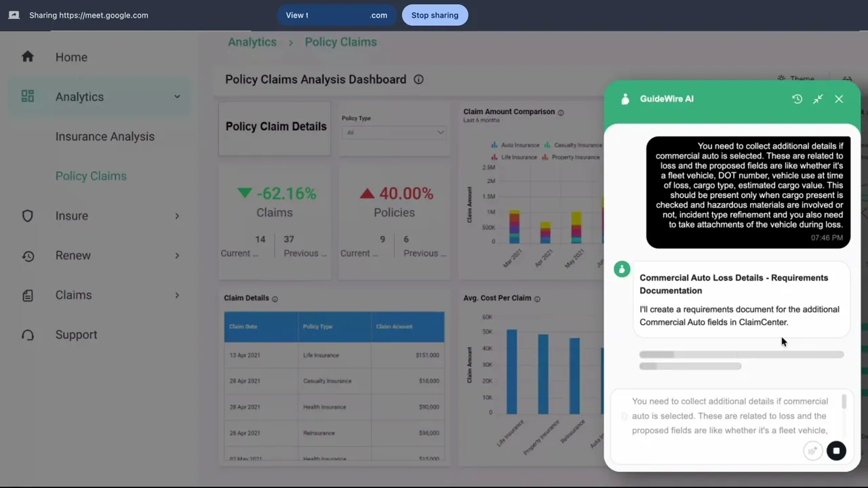Open the Claims sidebar section label
The image size is (868, 488).
coord(73,295)
